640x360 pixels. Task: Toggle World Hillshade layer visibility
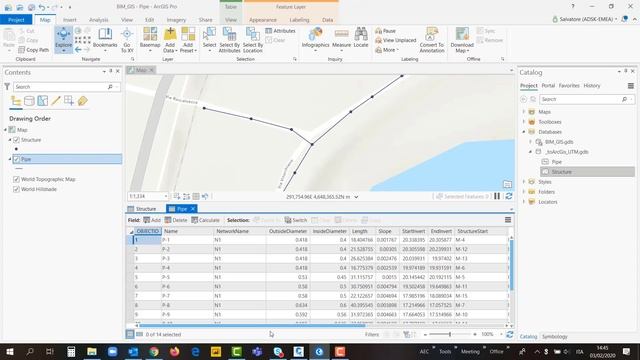coord(16,189)
